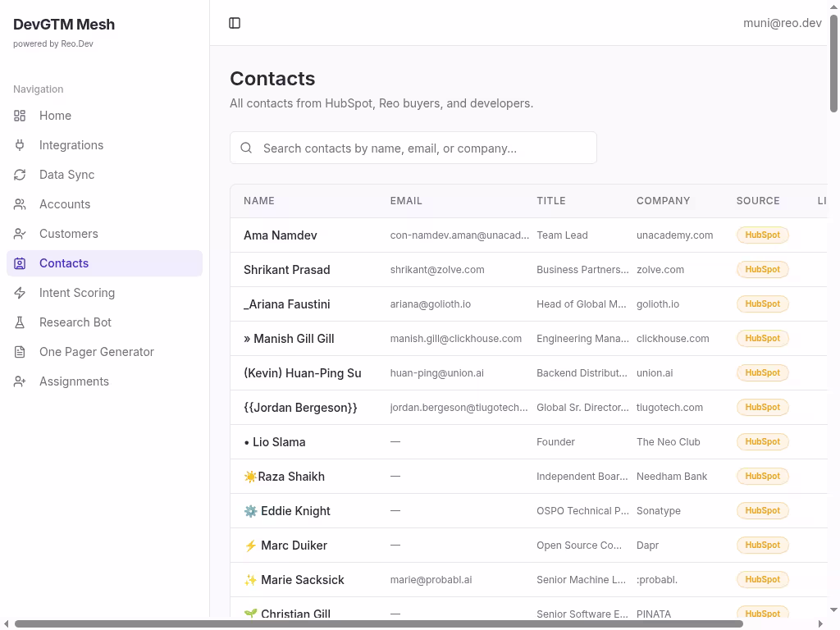Screen dimensions: 840x630
Task: Navigate to the Intent Scoring section
Action: [x=77, y=293]
